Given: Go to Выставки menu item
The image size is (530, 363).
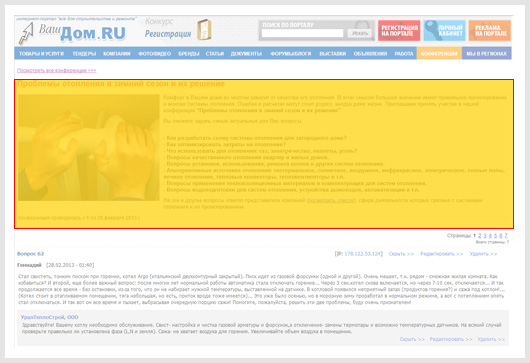Looking at the screenshot, I should point(333,53).
